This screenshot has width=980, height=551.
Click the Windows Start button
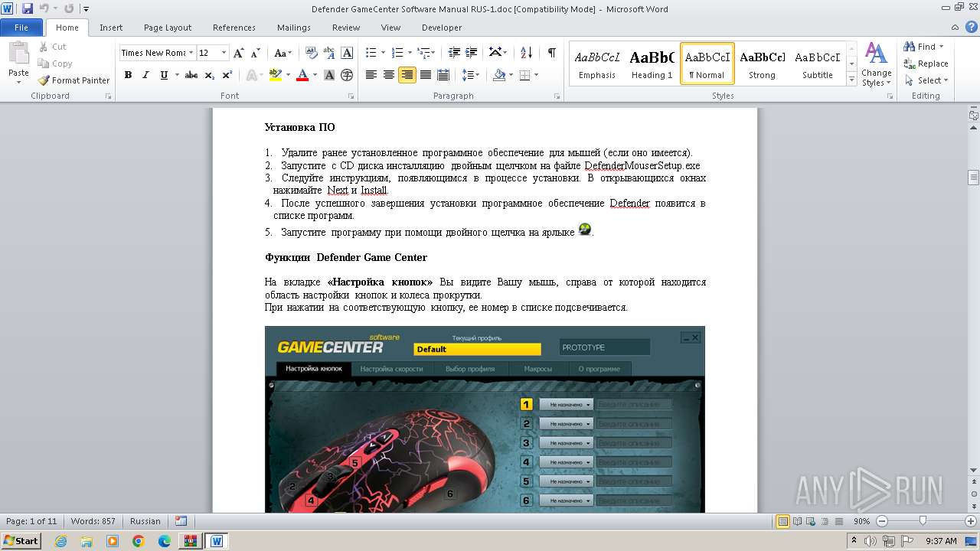point(21,540)
